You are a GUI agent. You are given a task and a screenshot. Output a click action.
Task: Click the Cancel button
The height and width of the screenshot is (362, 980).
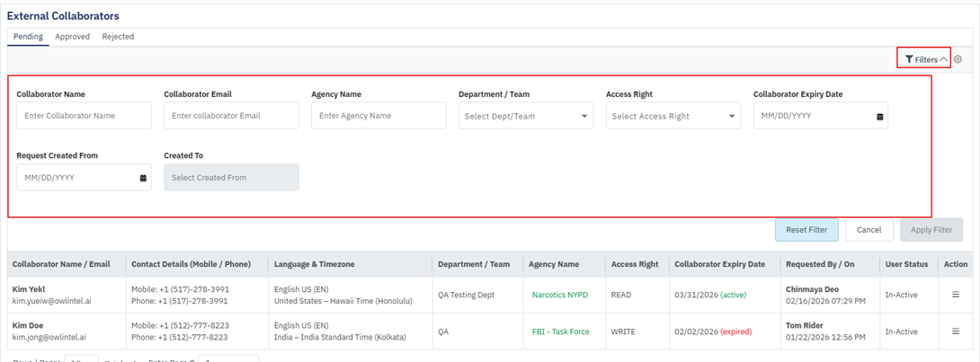(869, 230)
